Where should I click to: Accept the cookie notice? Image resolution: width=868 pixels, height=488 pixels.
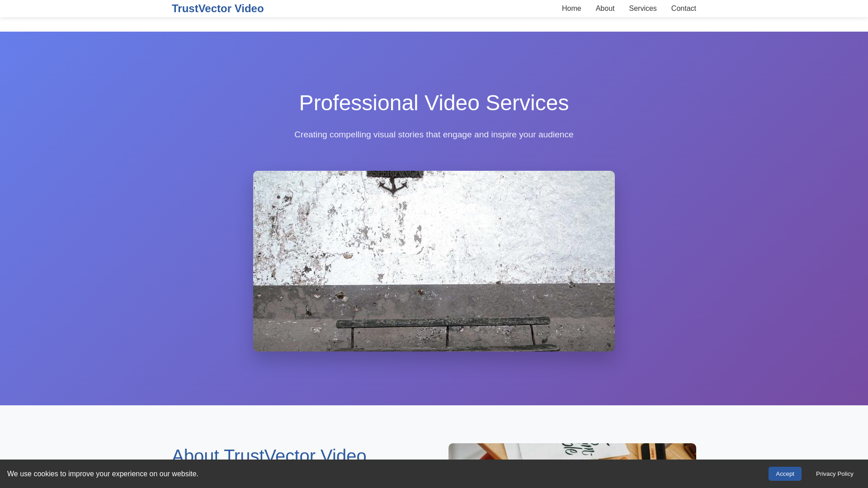click(x=785, y=474)
